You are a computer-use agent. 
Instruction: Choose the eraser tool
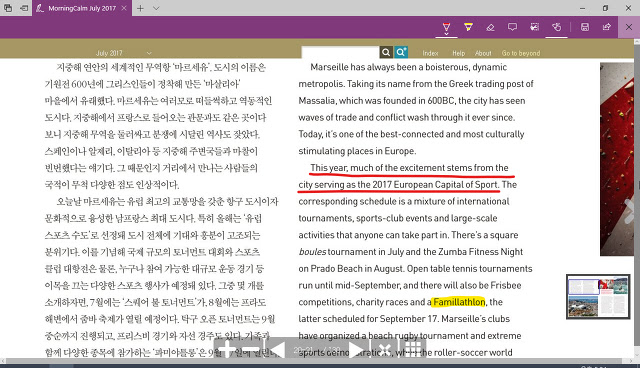(490, 27)
